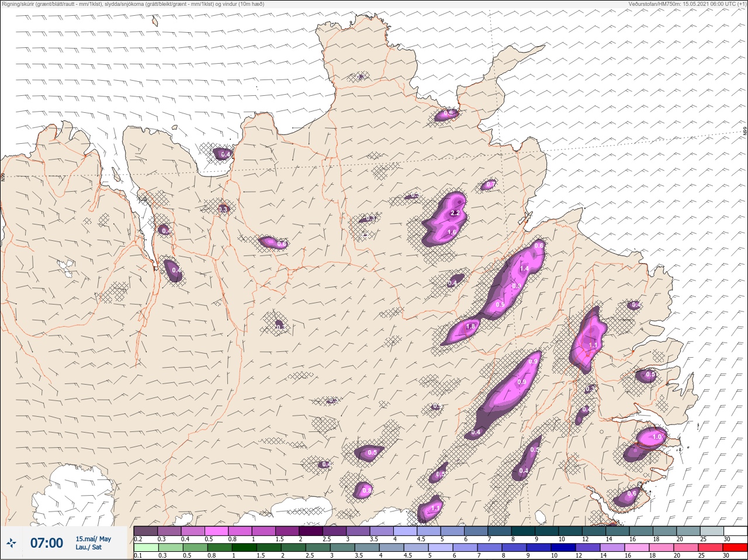Select the 'Lau./ Sat' weekday label
Screen dimensions: 748x560
[x=89, y=547]
